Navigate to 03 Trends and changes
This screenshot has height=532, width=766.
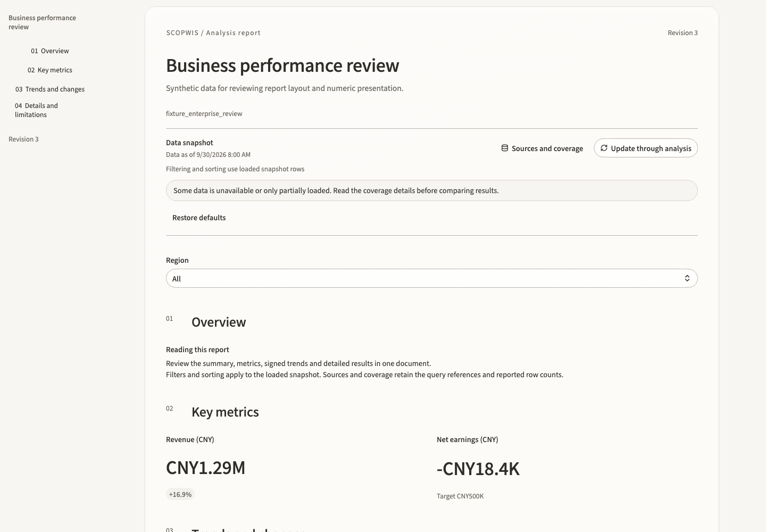pyautogui.click(x=50, y=89)
